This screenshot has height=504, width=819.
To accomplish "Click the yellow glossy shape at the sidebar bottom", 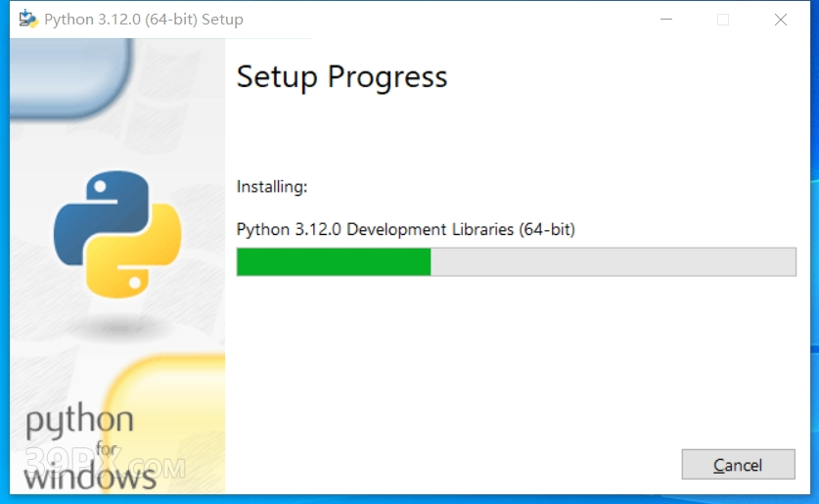I will 167,423.
